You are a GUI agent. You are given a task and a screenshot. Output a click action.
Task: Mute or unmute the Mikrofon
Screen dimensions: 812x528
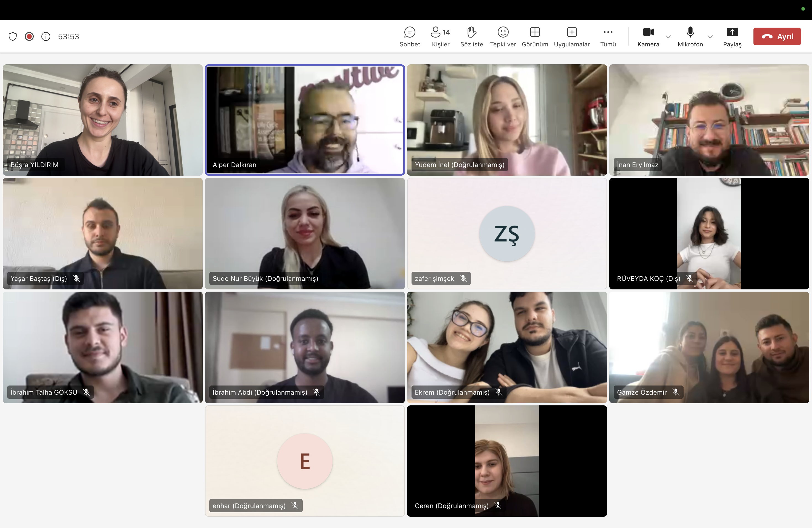(690, 36)
